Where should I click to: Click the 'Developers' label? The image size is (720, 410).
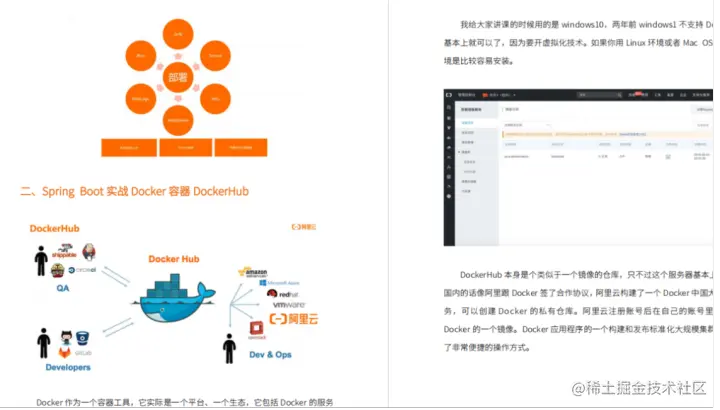tap(68, 367)
